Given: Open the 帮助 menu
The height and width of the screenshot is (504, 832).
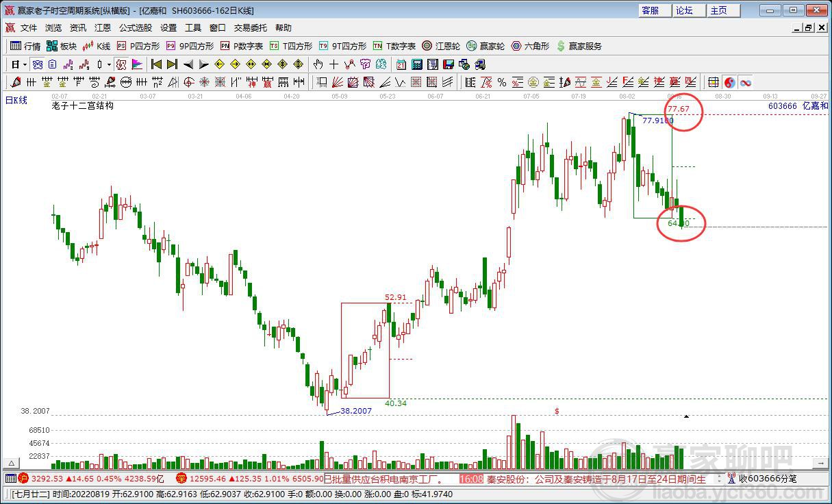Looking at the screenshot, I should (283, 28).
